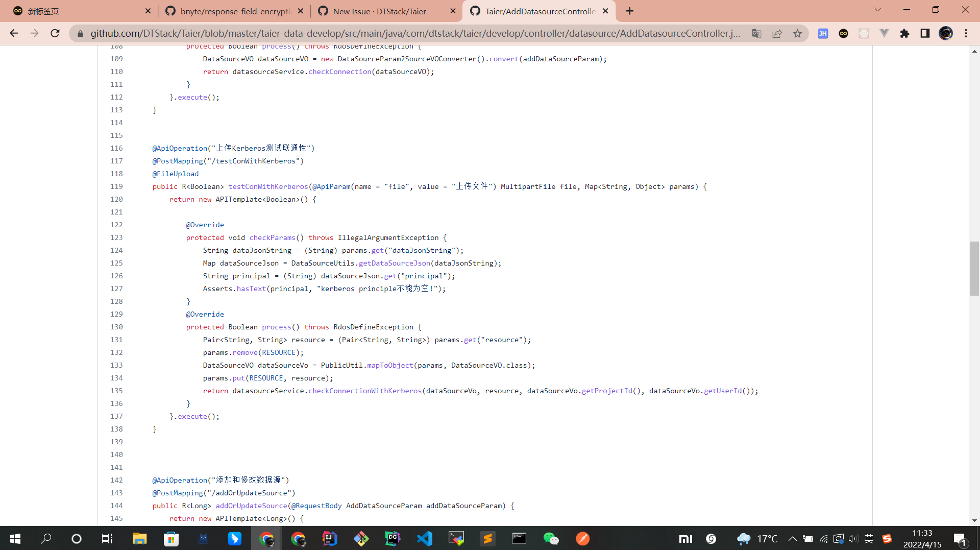Viewport: 980px width, 550px height.
Task: Mute the volume in the system tray
Action: pos(852,539)
